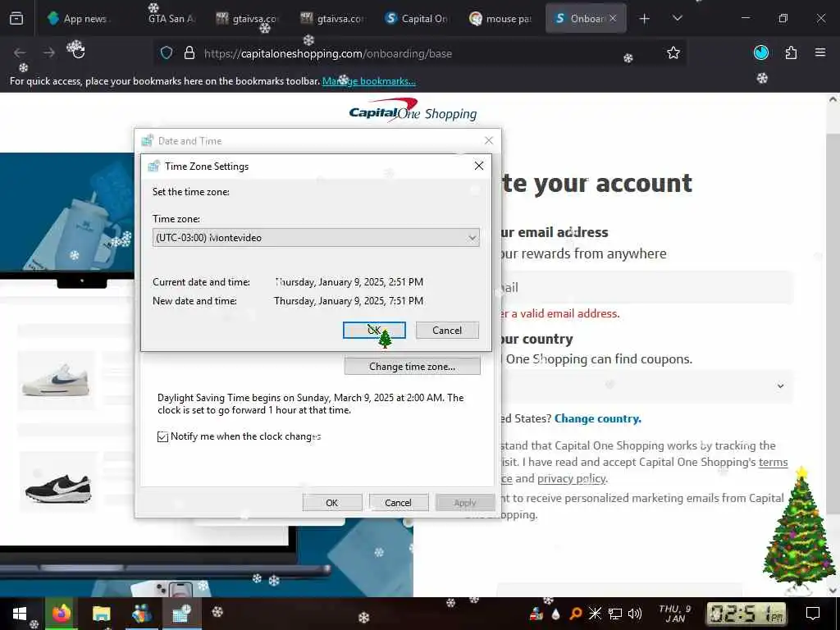Click the Date and Time title bar icon
This screenshot has width=840, height=630.
pyautogui.click(x=148, y=140)
